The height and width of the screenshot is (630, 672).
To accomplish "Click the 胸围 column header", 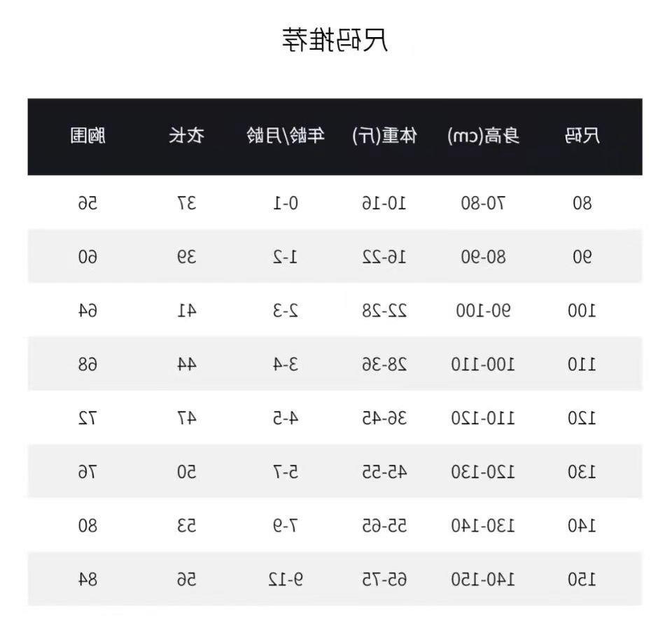I will pyautogui.click(x=87, y=136).
